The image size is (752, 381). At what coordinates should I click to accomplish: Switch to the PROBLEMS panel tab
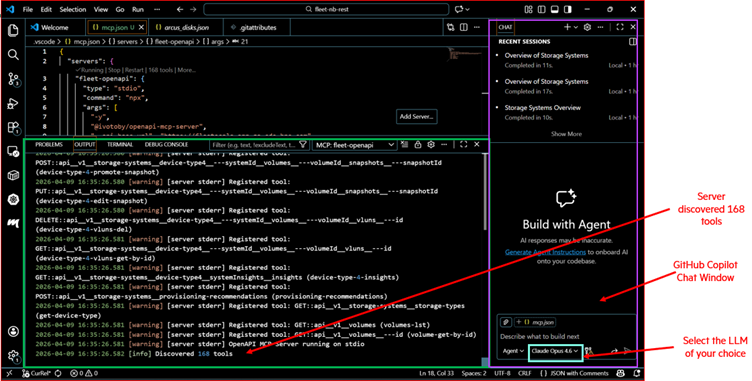click(49, 144)
